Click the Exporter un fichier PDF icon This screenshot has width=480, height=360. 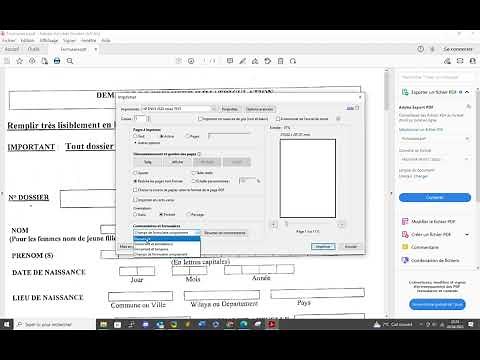pyautogui.click(x=405, y=92)
